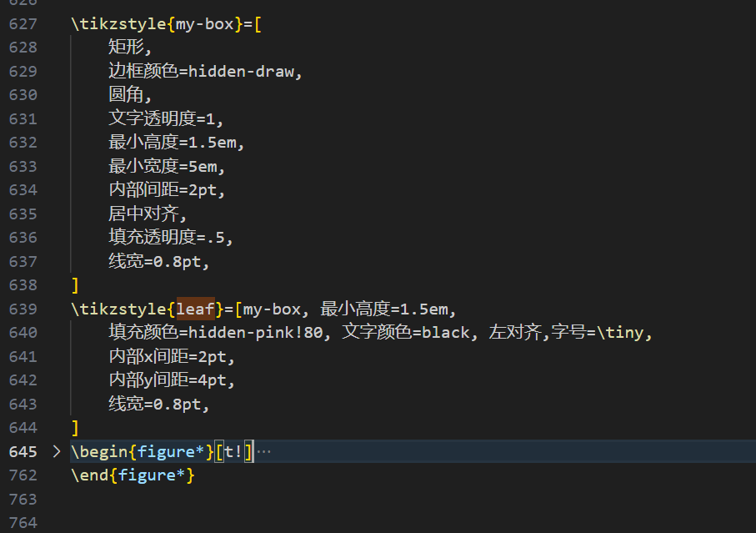Click the [t!] placement option on line 645
This screenshot has width=756, height=533.
click(x=234, y=451)
